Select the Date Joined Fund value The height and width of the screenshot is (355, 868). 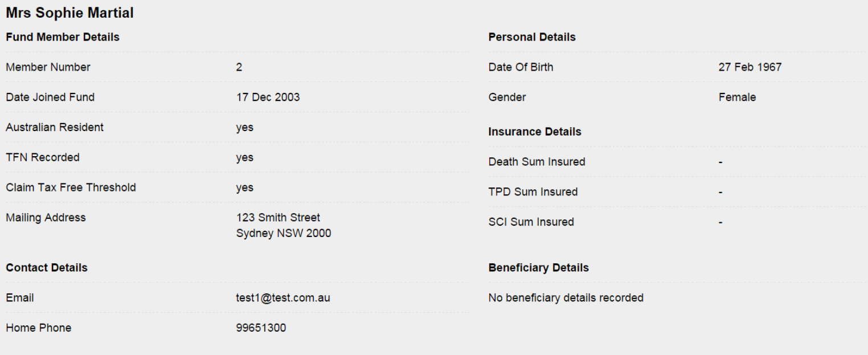[268, 97]
